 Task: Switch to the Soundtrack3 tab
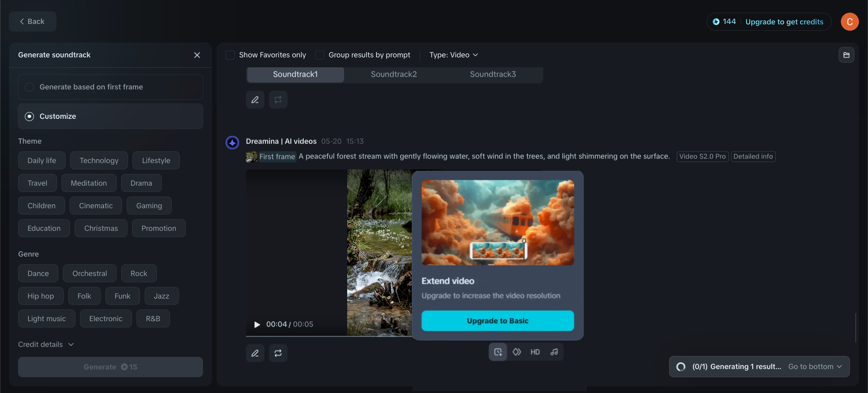[x=493, y=75]
